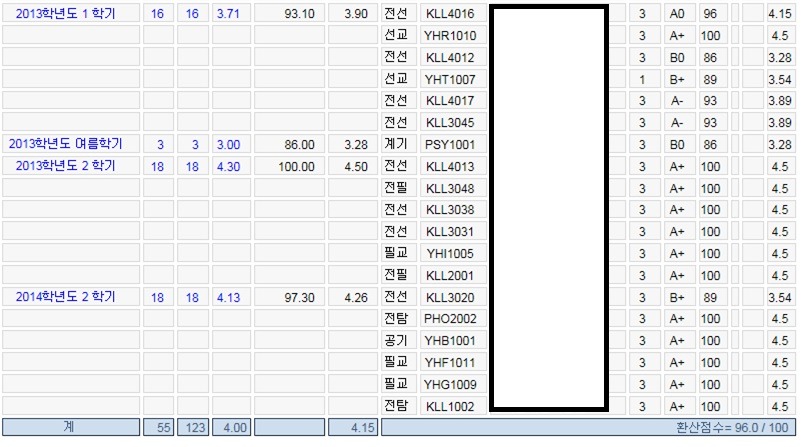Viewport: 802px width, 447px height.
Task: Select the YHR1010 course code cell
Action: click(449, 36)
